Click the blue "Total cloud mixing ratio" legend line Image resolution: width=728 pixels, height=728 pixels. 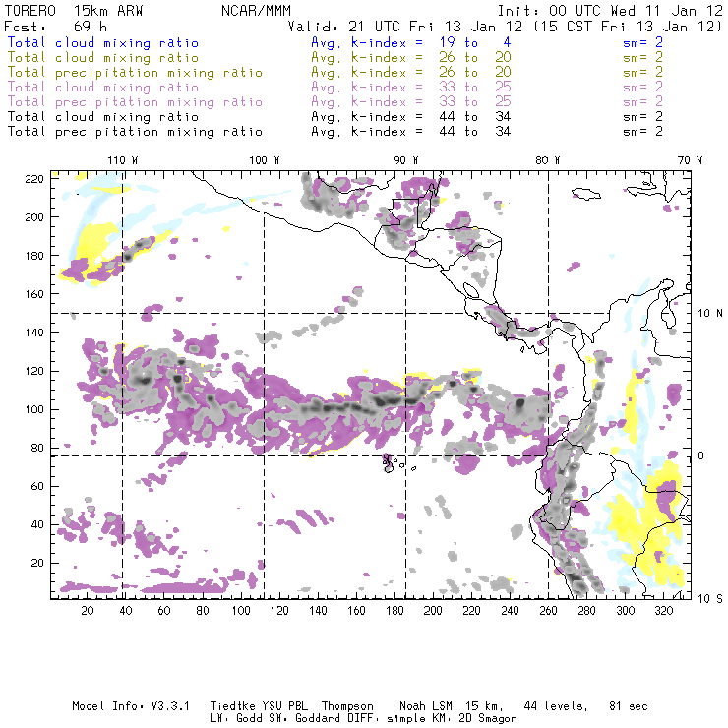[x=103, y=43]
